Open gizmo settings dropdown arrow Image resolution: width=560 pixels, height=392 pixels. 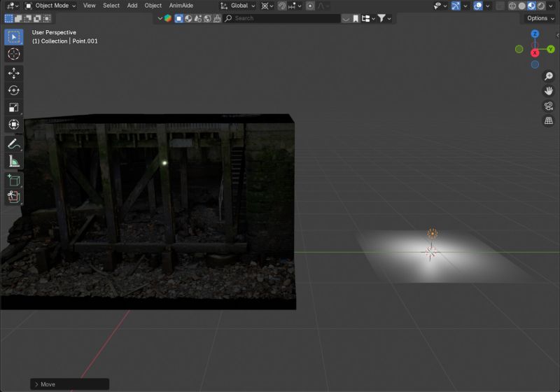coord(465,6)
